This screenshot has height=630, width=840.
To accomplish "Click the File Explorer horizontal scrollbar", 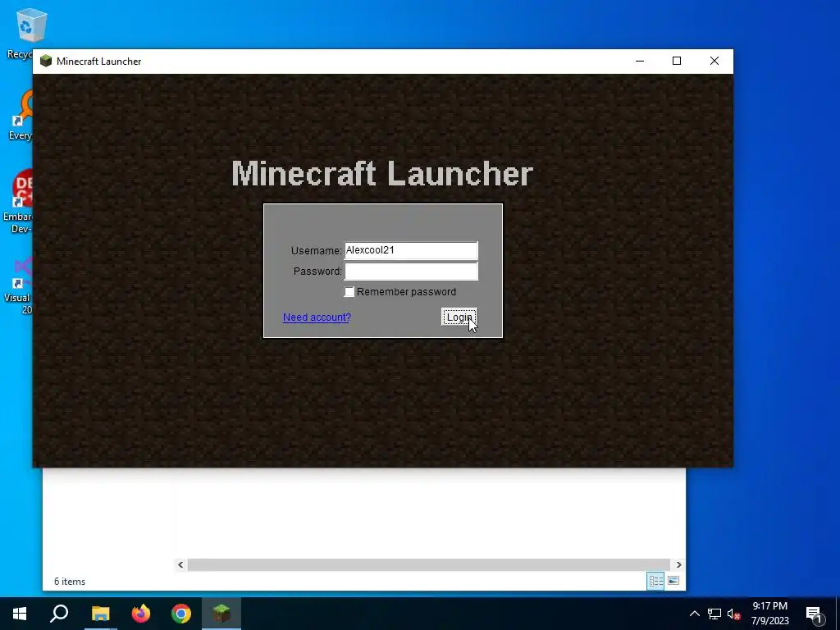I will 428,564.
